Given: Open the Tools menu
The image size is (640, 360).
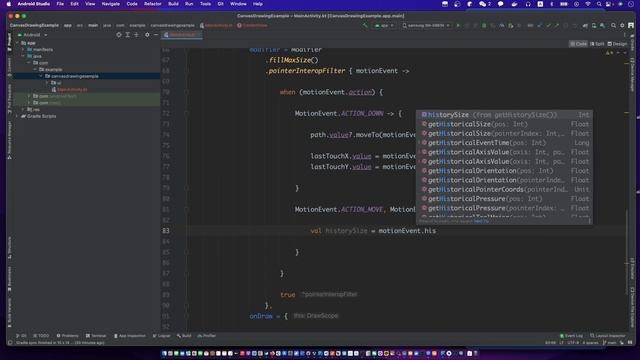Looking at the screenshot, I should click(x=205, y=4).
